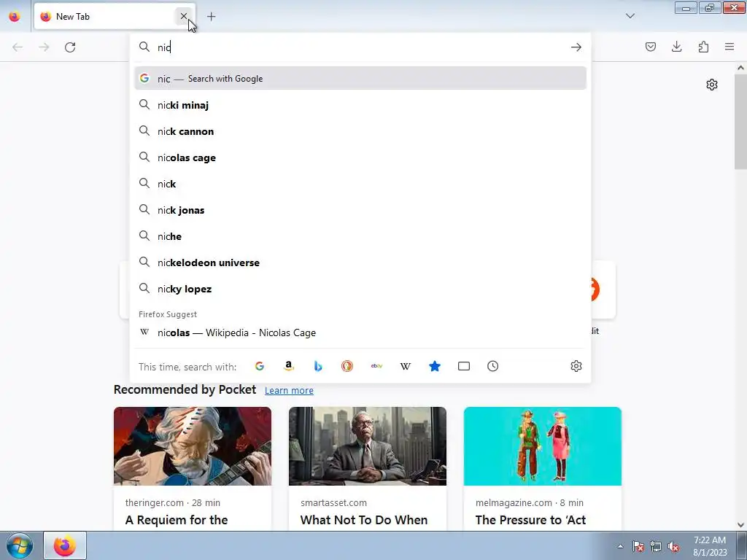Choose the 'nick' suggestion

360,183
